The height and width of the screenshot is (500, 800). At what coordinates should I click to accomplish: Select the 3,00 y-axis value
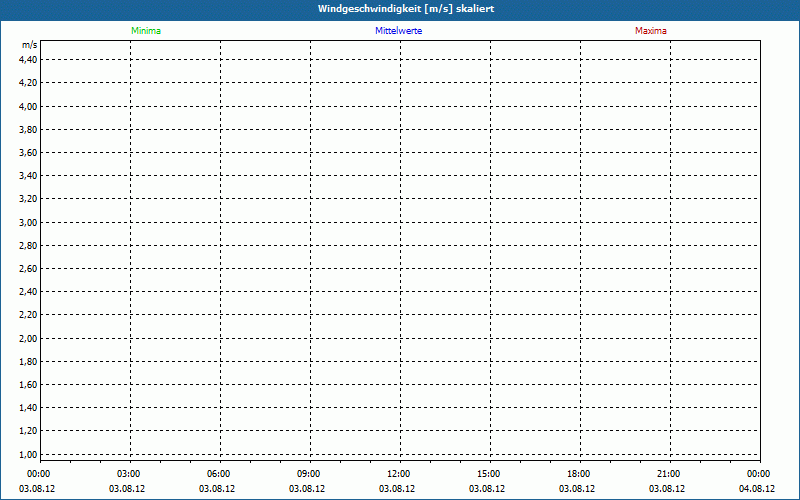pyautogui.click(x=28, y=222)
